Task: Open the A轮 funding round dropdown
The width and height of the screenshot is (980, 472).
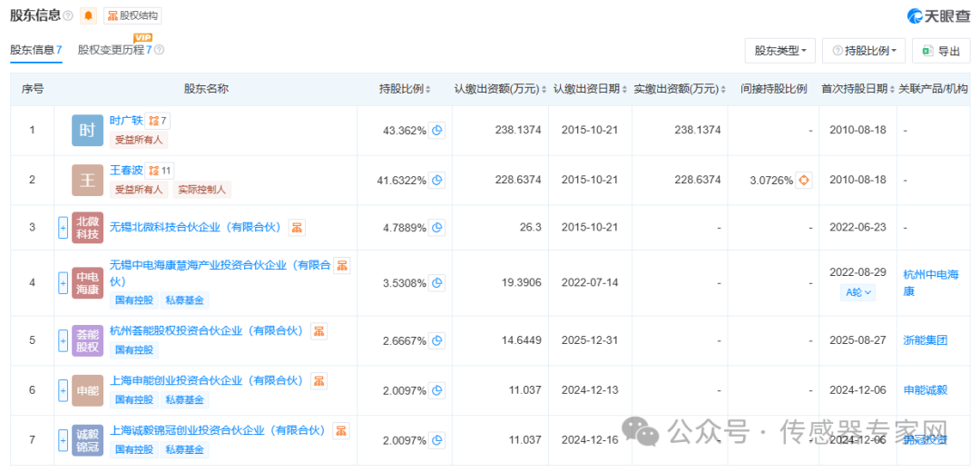Action: pos(857,292)
